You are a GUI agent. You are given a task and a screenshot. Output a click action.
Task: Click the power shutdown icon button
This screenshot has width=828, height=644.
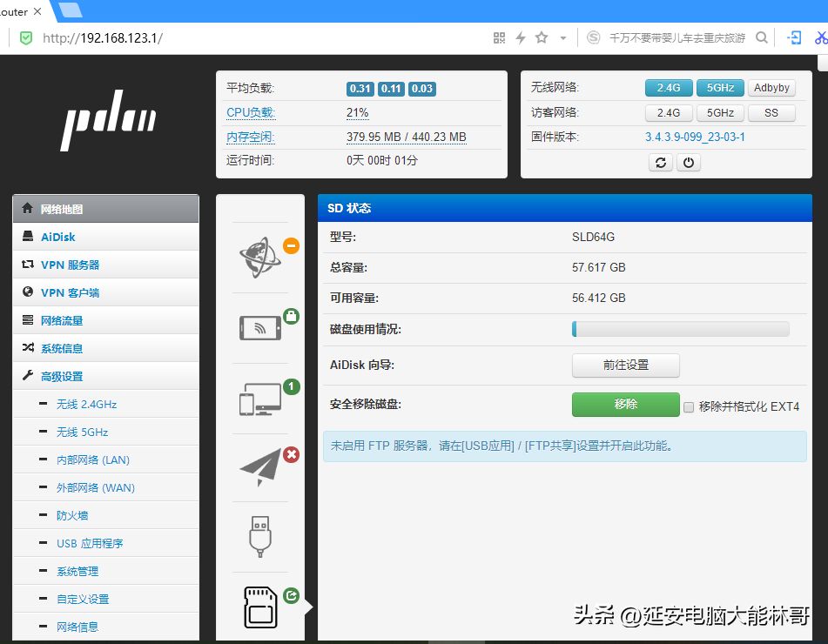[x=689, y=163]
